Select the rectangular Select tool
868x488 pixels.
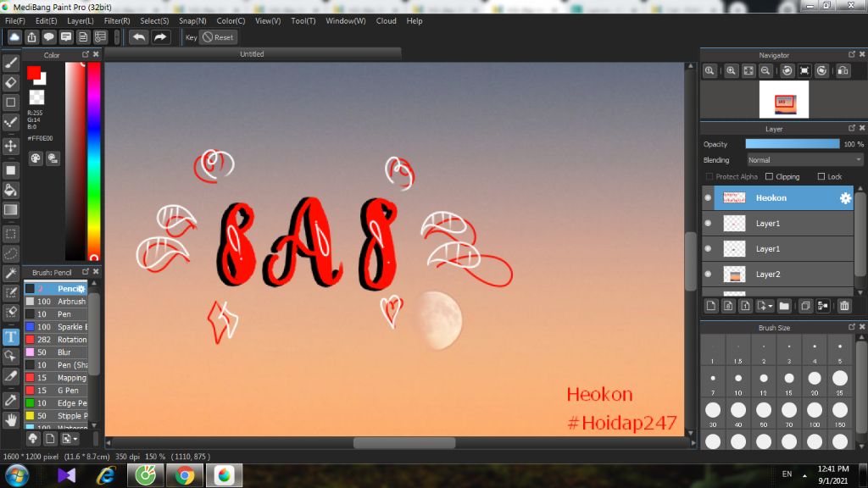click(x=10, y=234)
